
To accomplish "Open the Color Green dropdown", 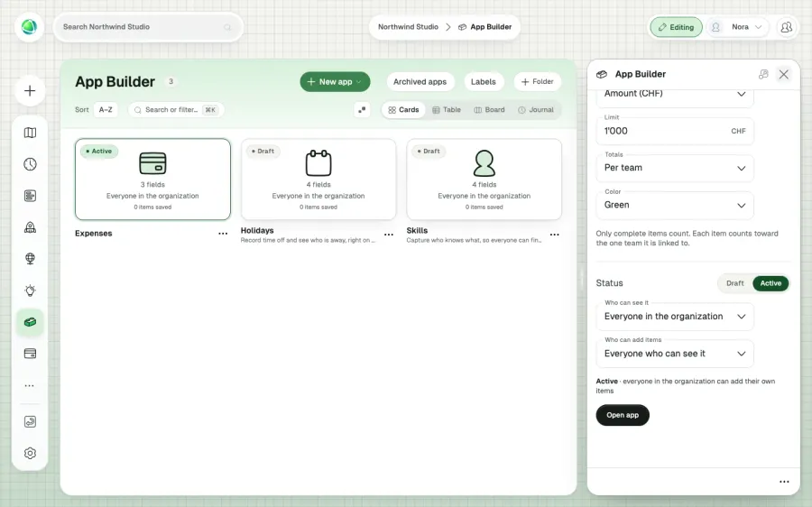I will [675, 205].
